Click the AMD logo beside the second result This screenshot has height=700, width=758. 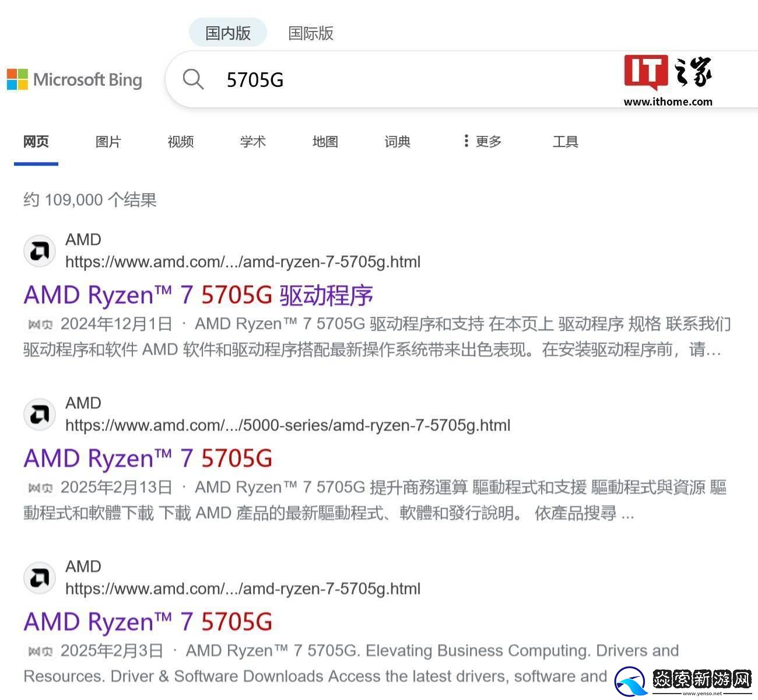pos(39,414)
